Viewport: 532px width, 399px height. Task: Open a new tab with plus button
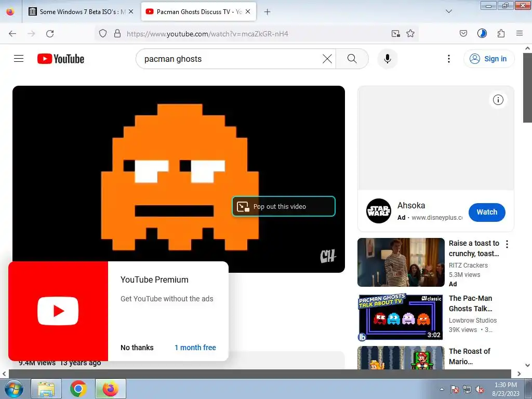coord(268,12)
